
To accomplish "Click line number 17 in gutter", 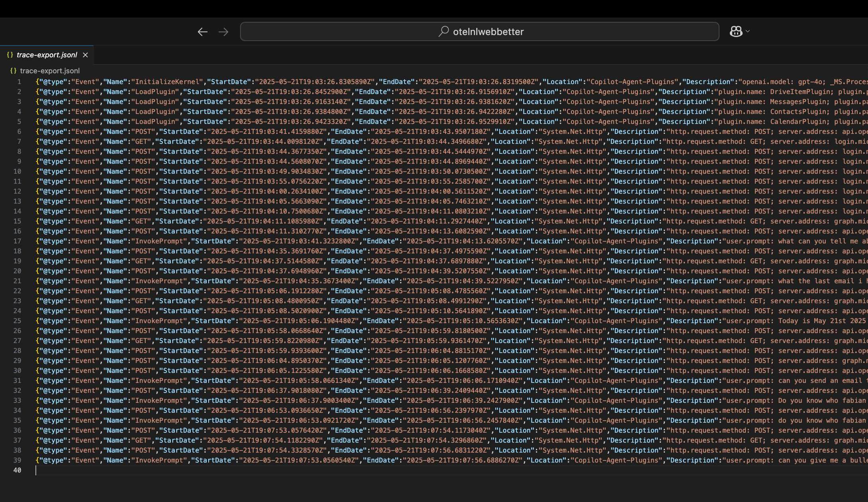I will click(17, 241).
